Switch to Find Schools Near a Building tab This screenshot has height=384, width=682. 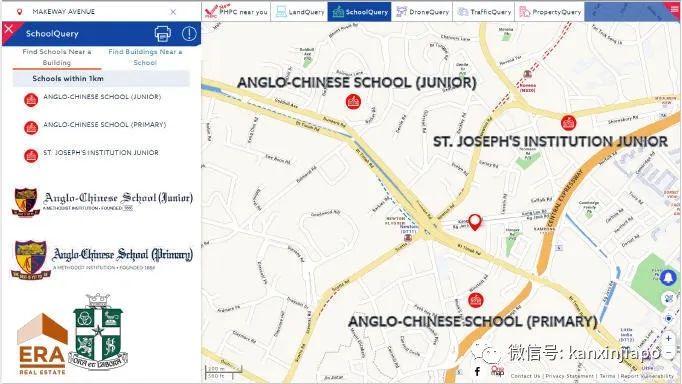57,57
